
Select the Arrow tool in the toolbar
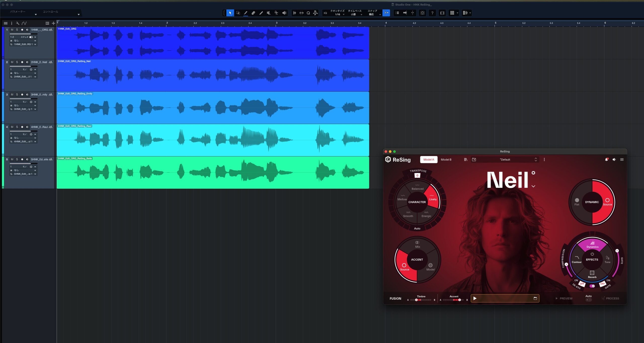pos(230,13)
